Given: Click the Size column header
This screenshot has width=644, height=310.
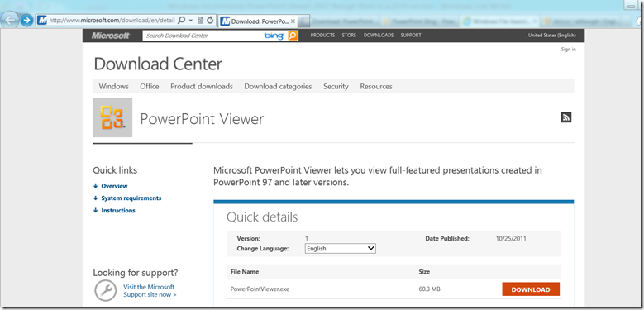Looking at the screenshot, I should (424, 272).
